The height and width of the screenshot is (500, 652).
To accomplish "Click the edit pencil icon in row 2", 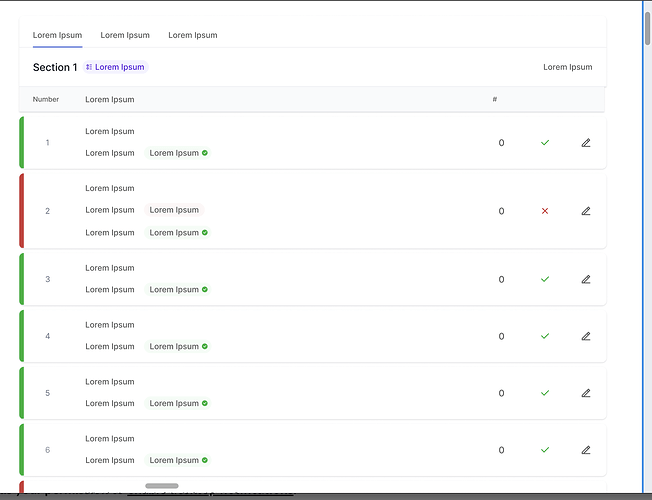I will [586, 211].
